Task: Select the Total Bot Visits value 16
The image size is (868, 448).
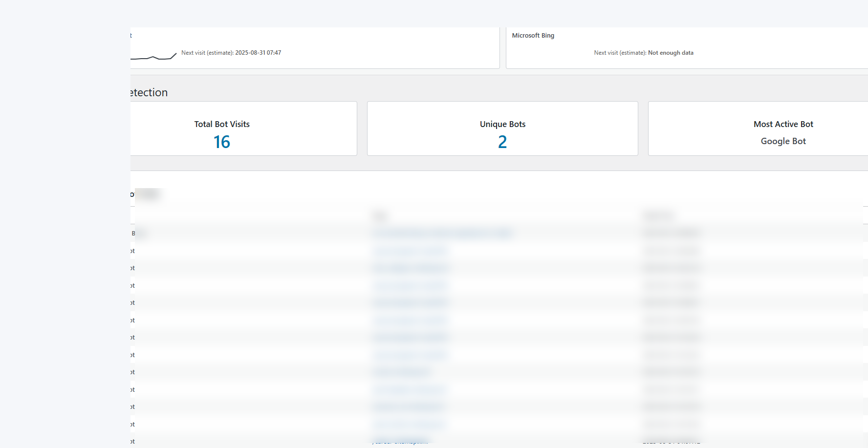Action: (x=222, y=142)
